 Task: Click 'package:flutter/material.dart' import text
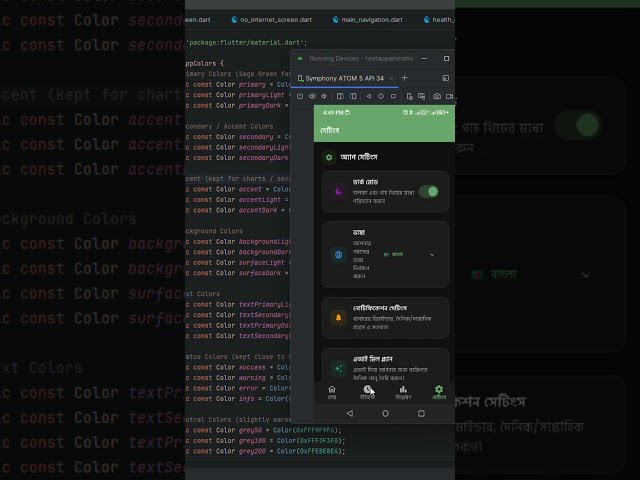[245, 42]
